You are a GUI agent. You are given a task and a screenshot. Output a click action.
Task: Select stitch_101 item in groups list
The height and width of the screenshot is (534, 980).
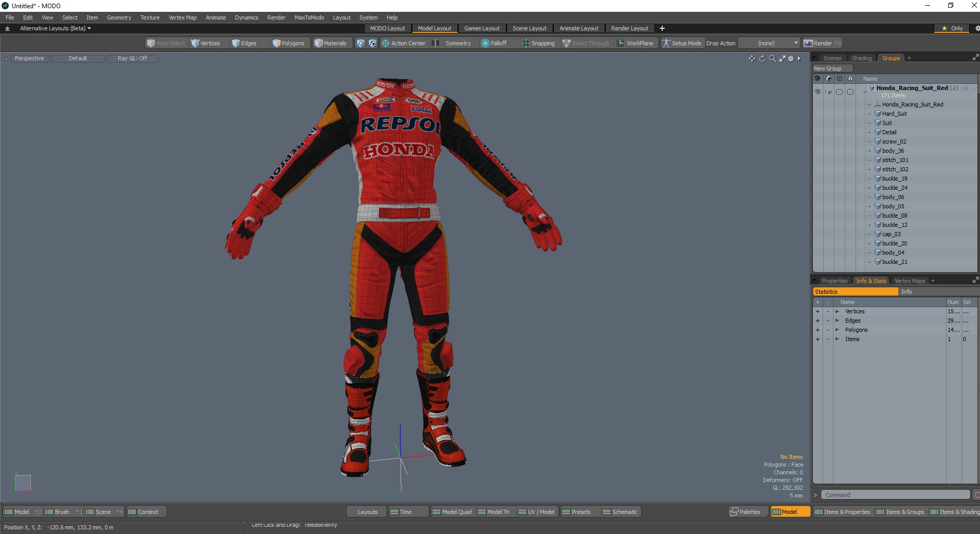895,160
